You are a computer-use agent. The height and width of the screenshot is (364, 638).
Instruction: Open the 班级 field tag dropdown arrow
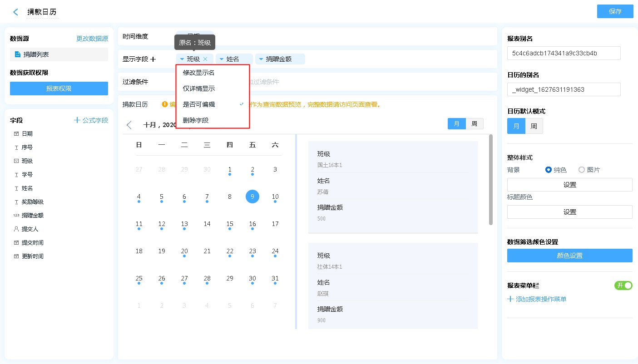[182, 59]
